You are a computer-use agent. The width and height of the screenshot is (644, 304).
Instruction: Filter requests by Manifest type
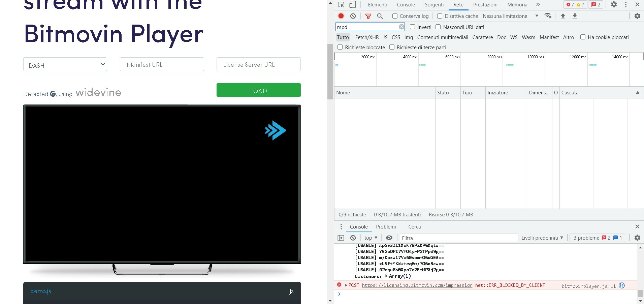click(x=549, y=37)
